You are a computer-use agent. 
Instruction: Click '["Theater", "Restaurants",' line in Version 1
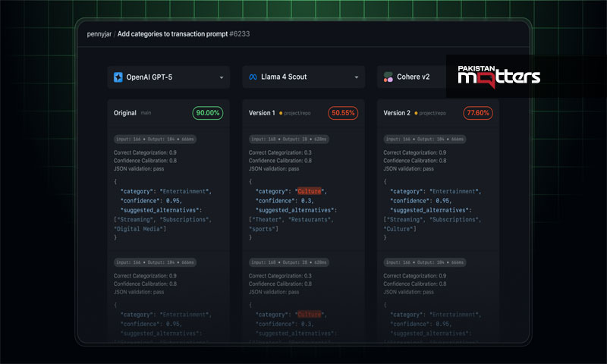pyautogui.click(x=291, y=219)
